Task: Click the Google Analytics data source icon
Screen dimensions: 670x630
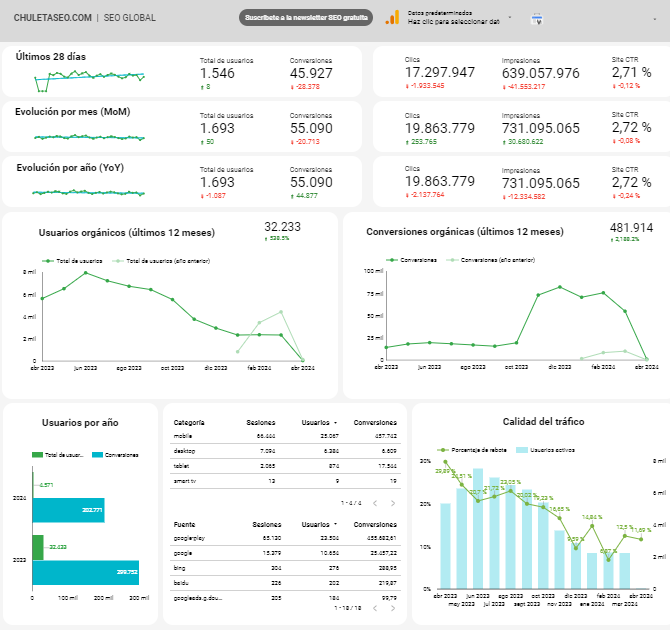Action: 393,17
